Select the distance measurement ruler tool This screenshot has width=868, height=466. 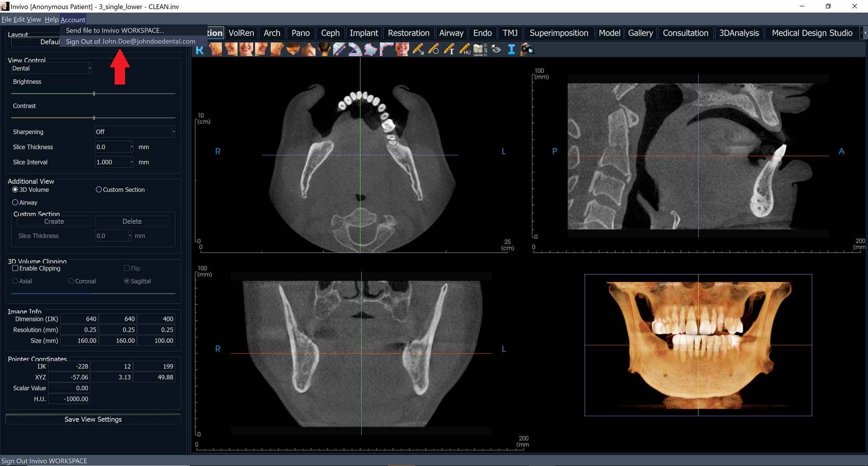339,50
